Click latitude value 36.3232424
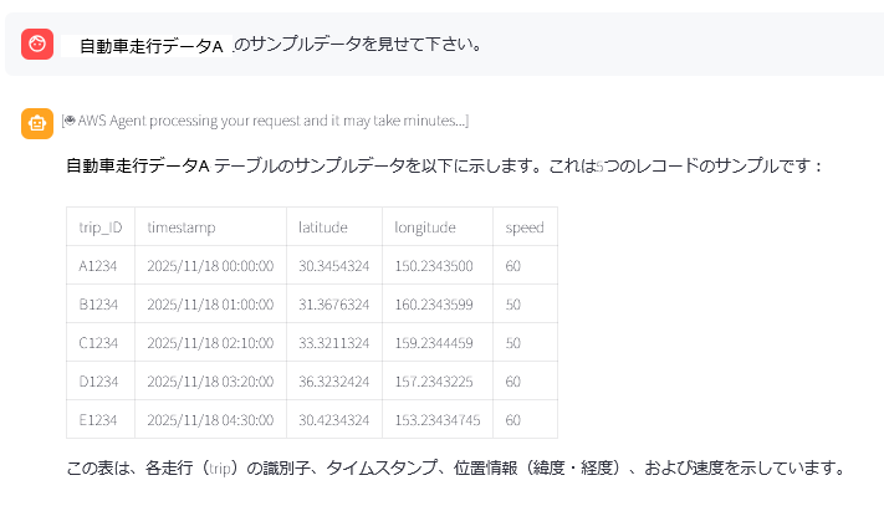 tap(334, 381)
